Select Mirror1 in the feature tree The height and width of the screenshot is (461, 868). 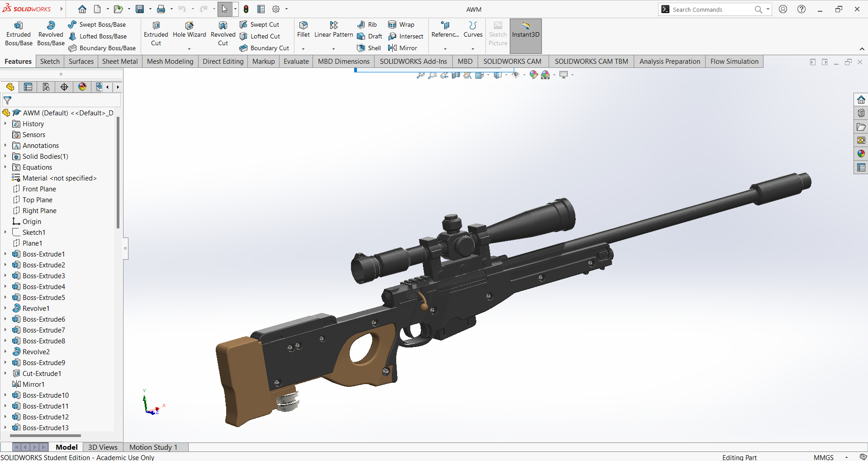28,384
